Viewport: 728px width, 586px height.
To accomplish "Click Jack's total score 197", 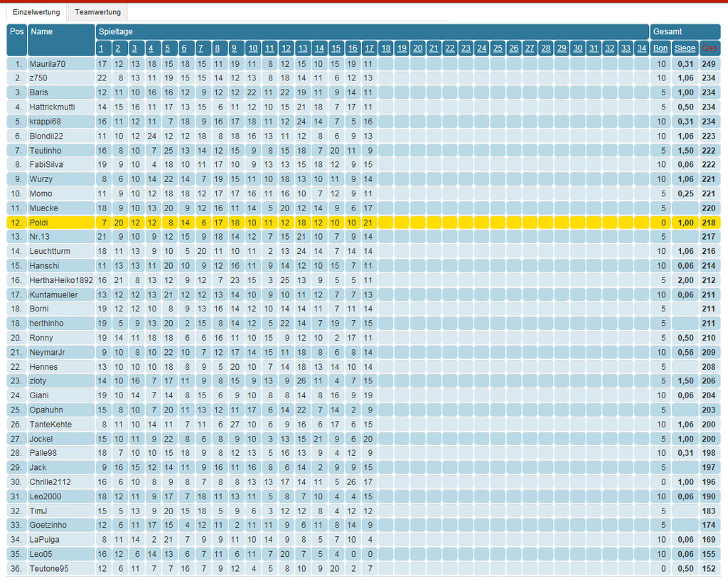I will pos(709,468).
